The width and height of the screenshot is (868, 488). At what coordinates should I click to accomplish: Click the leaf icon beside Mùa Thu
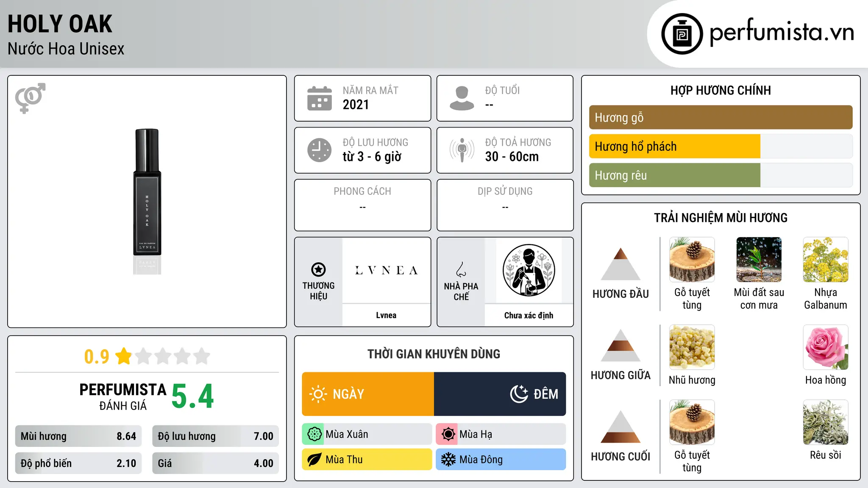coord(314,460)
